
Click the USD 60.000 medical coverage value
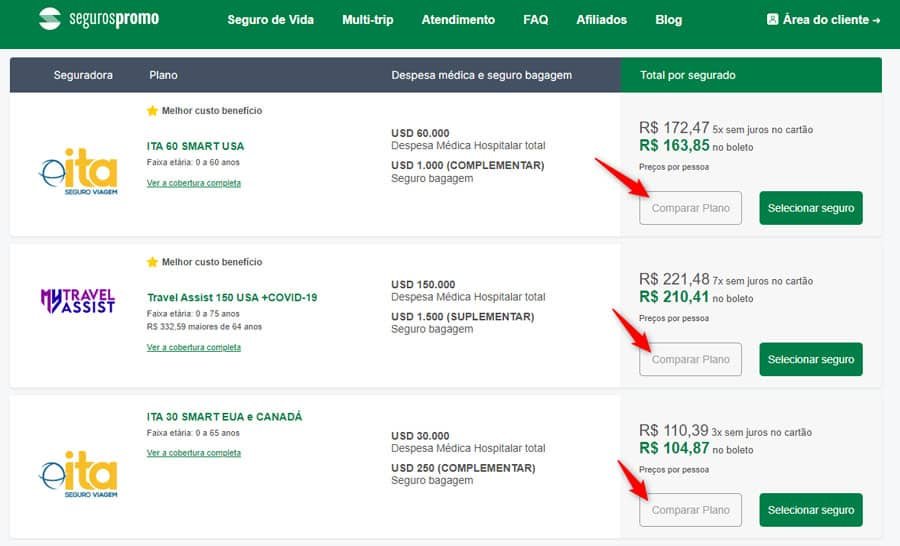pyautogui.click(x=420, y=133)
